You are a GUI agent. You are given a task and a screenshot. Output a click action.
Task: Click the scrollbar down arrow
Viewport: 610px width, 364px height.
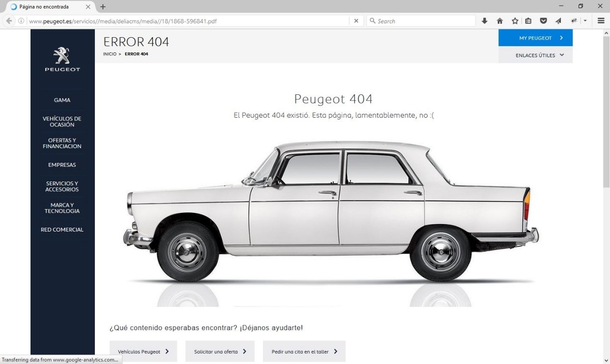point(606,360)
